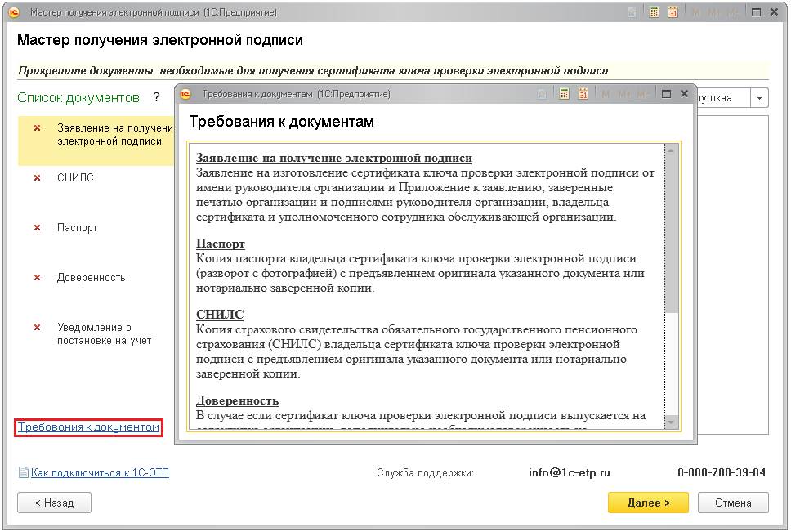
Task: Click the M- memory button in requirements dialog
Action: [x=642, y=94]
